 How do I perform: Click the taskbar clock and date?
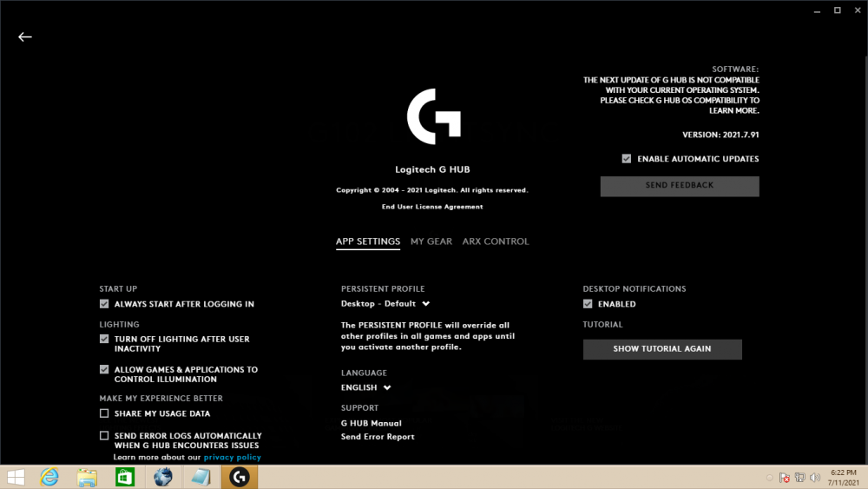pos(842,477)
